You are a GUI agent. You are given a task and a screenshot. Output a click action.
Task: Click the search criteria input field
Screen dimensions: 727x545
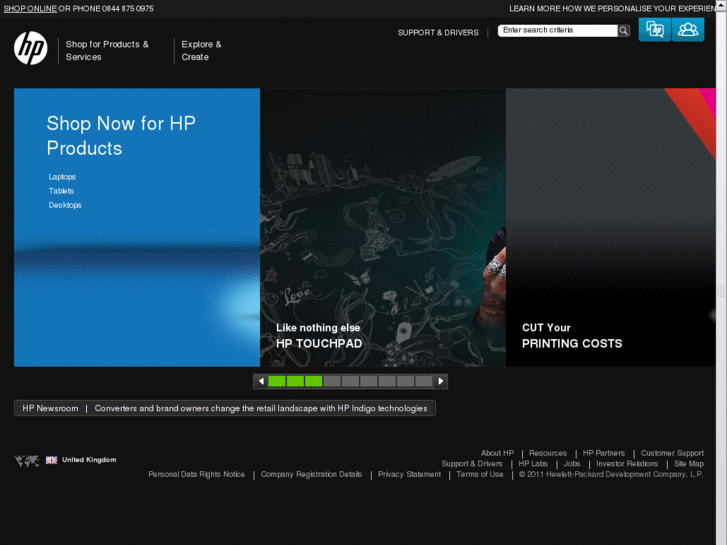[x=557, y=31]
